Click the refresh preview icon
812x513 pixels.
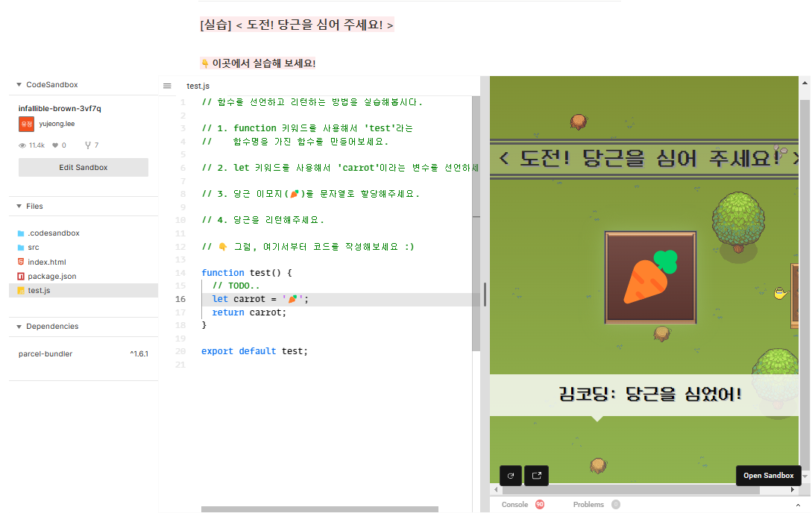point(511,475)
